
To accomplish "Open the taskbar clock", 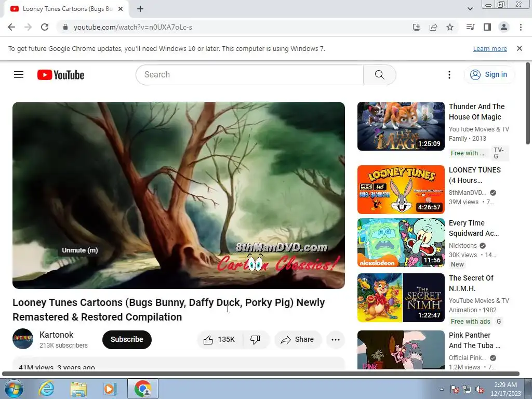I will pos(506,389).
